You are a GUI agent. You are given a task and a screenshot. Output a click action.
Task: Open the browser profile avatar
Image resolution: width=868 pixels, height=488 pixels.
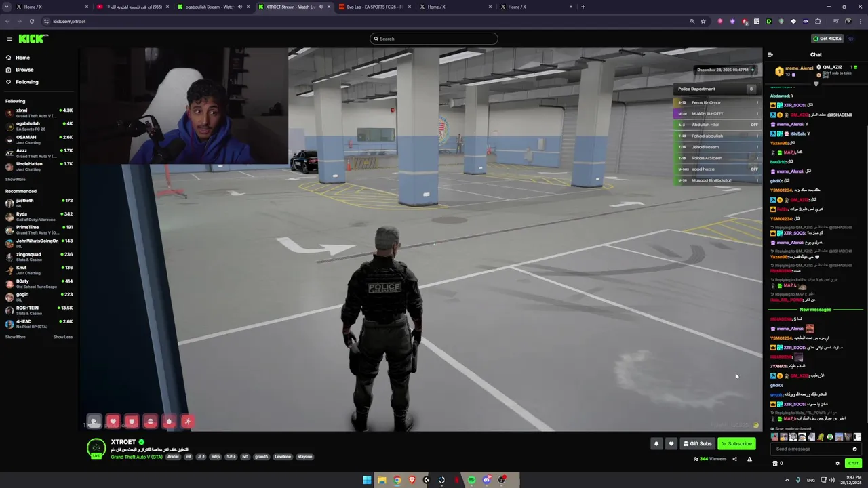[848, 21]
